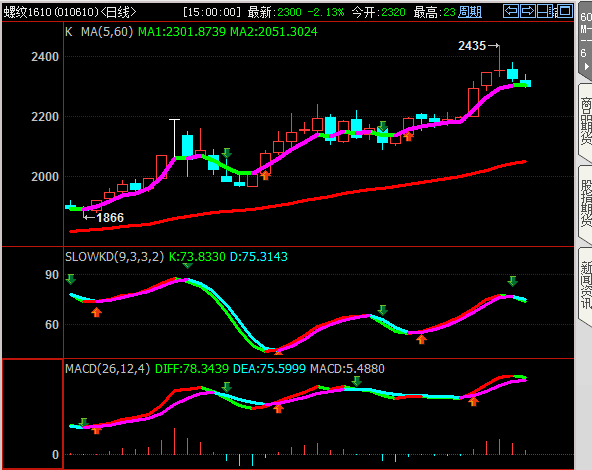This screenshot has width=592, height=470.
Task: Click the far-right green down arrow in SLOWKD panel
Action: [512, 281]
